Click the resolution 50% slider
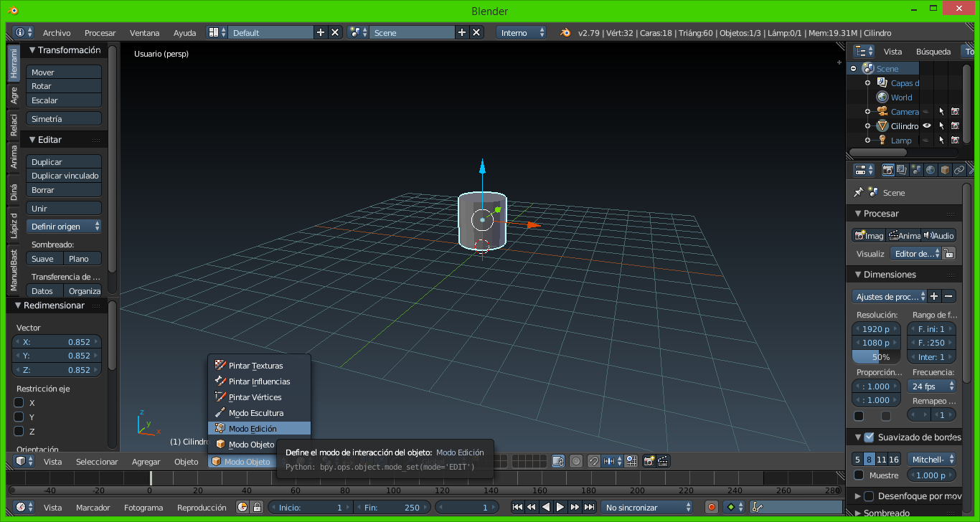The height and width of the screenshot is (522, 980). (877, 357)
